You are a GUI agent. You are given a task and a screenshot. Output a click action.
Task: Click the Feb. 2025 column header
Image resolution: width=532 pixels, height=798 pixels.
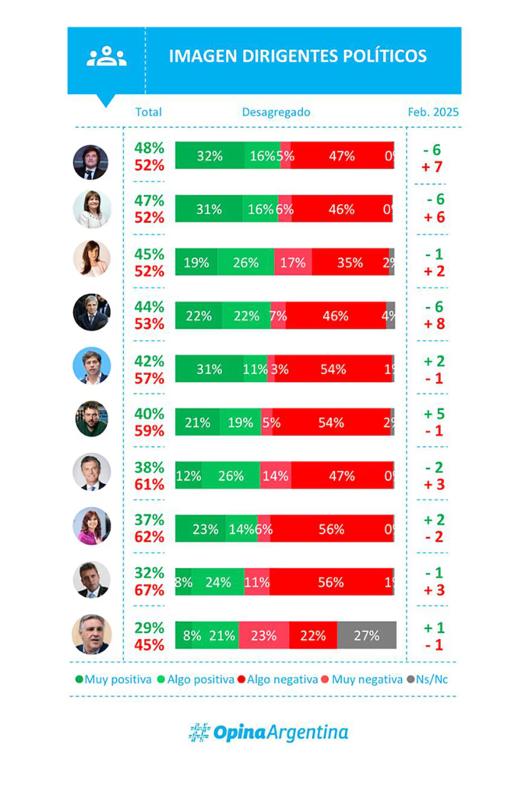click(433, 112)
